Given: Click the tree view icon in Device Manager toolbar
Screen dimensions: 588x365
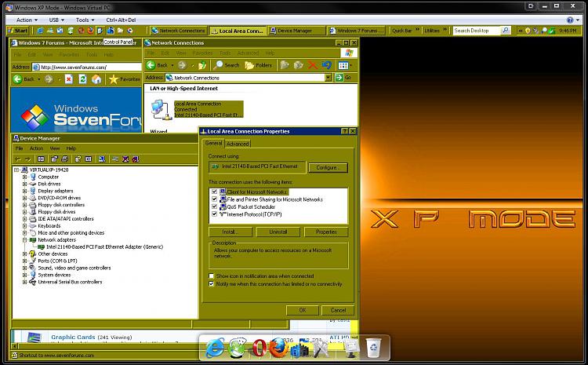Looking at the screenshot, I should tap(41, 159).
